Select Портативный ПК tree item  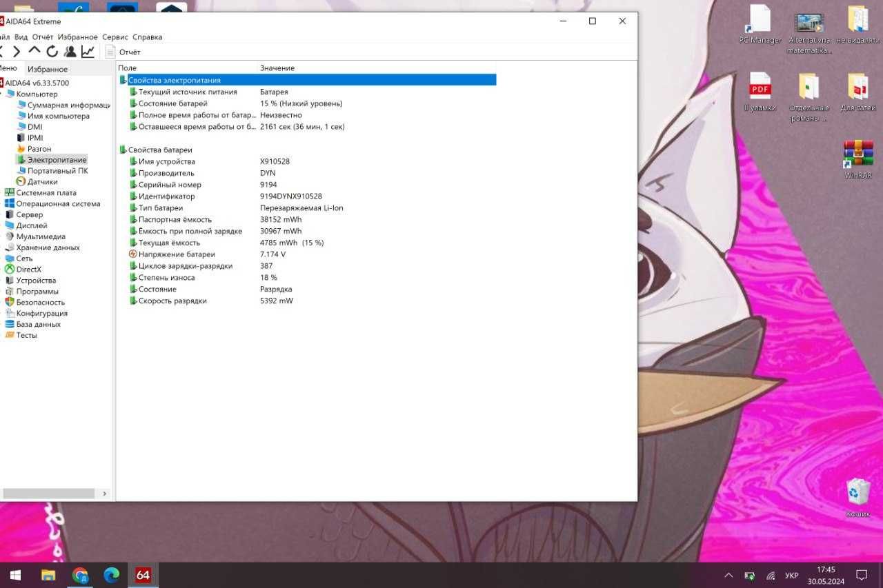[x=52, y=171]
